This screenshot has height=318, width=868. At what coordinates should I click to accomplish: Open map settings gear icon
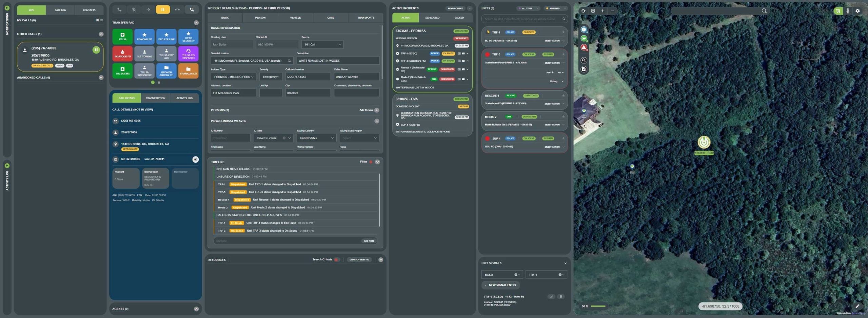(x=857, y=11)
